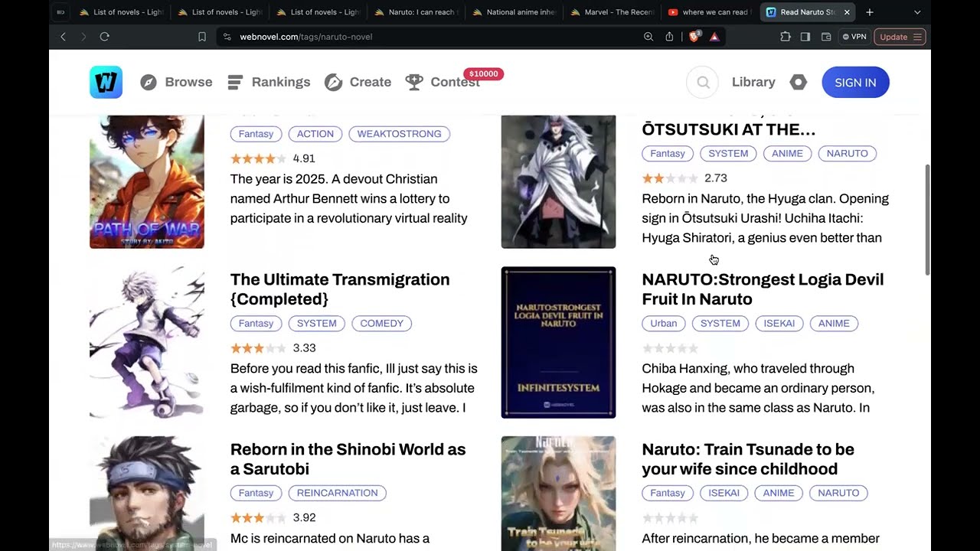The height and width of the screenshot is (551, 980).
Task: Open Train Tsunade novel cover image
Action: pyautogui.click(x=558, y=493)
